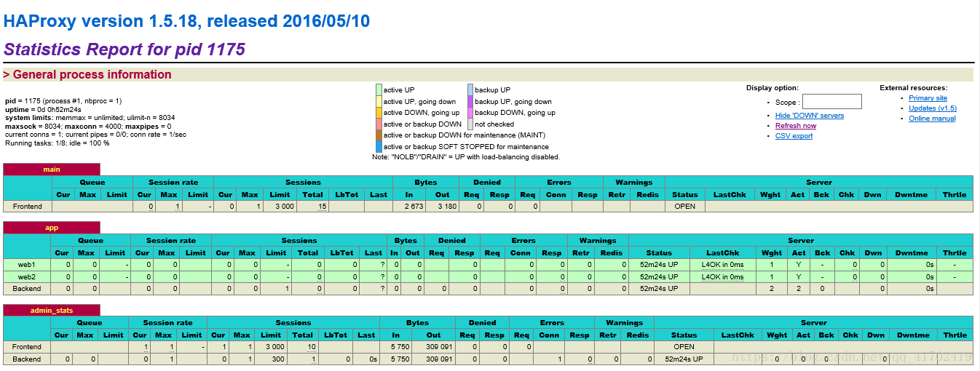Click main Frontend OPEN status
980x371 pixels.
(684, 207)
